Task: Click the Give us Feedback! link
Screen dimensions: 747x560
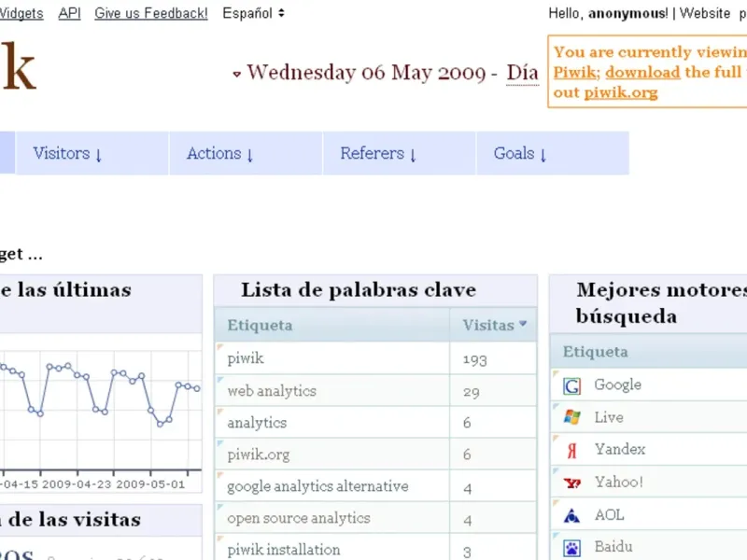Action: click(x=151, y=13)
